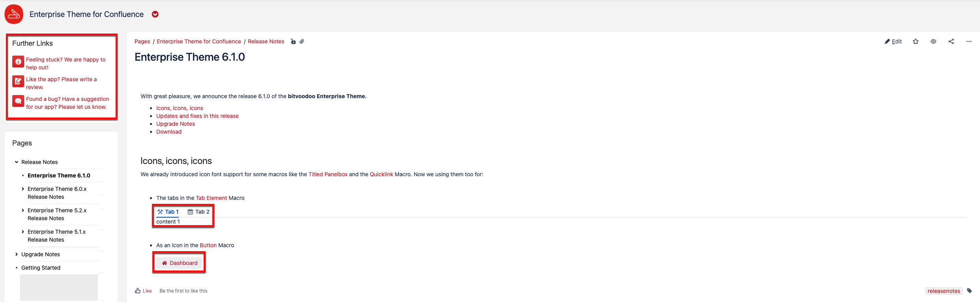980x302 pixels.
Task: Jump to 'Icons, icons, icons' section link
Action: click(180, 108)
